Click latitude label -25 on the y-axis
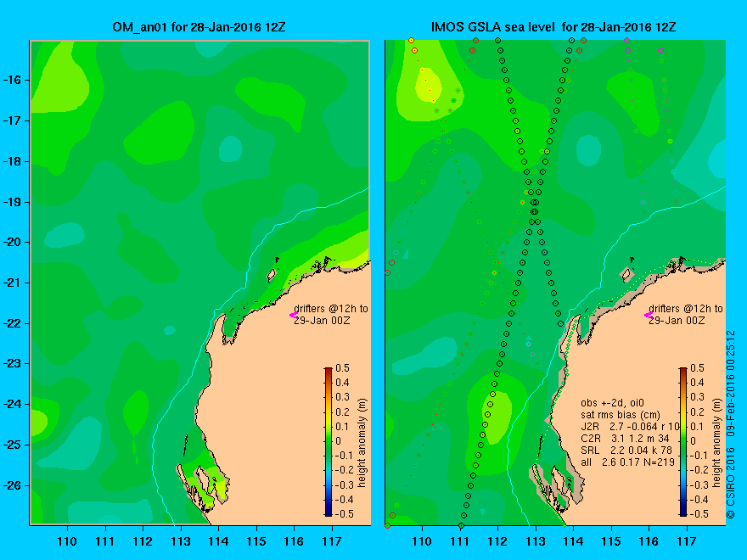The height and width of the screenshot is (560, 747). tap(11, 445)
